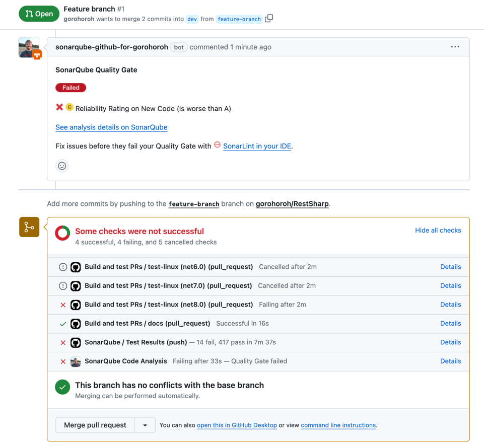The image size is (484, 448).
Task: Click the green checkmark next to the docs check
Action: 62,324
